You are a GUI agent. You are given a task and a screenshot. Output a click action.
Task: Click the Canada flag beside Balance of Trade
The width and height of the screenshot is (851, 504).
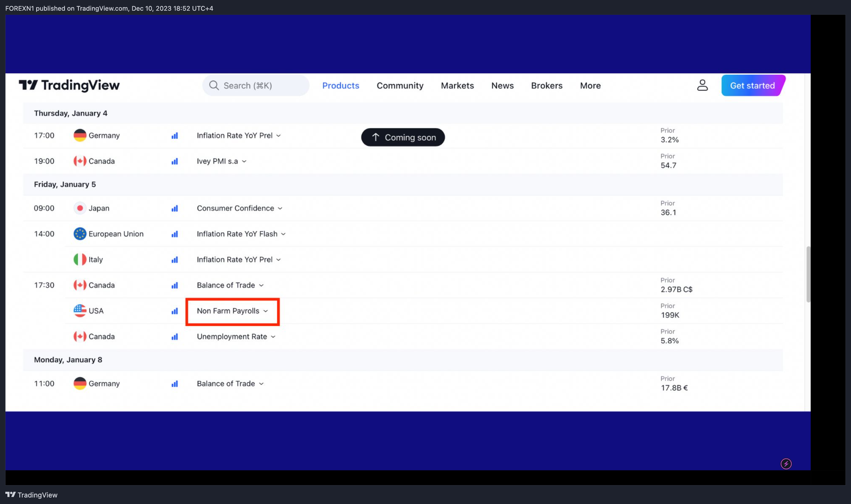pyautogui.click(x=80, y=285)
